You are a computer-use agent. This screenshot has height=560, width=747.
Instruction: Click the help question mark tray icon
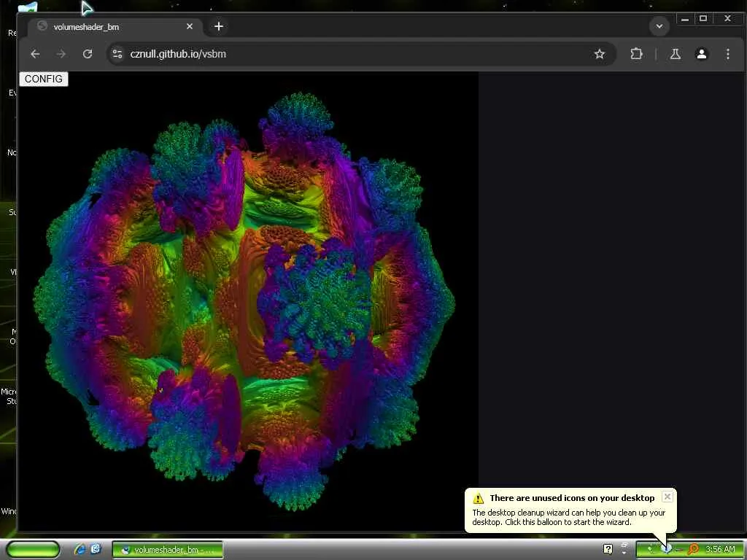click(x=608, y=550)
